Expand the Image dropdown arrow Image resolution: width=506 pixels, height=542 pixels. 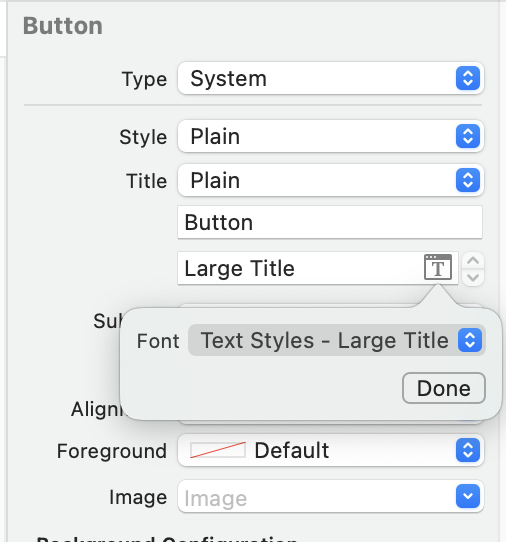pos(468,496)
